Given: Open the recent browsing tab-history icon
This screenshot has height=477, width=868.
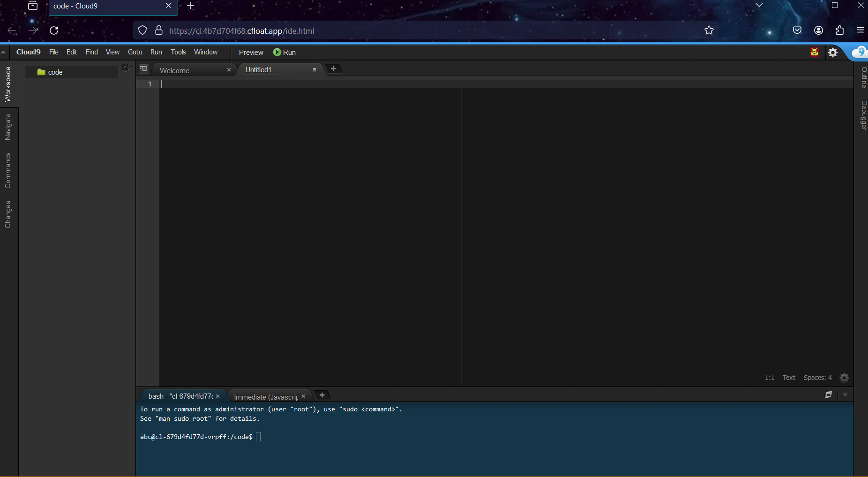Looking at the screenshot, I should 33,6.
